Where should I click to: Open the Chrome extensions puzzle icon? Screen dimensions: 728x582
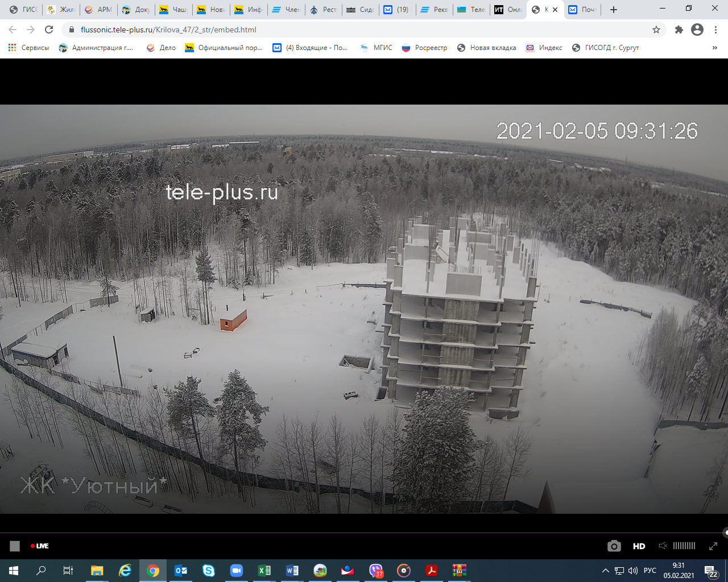[x=679, y=30]
